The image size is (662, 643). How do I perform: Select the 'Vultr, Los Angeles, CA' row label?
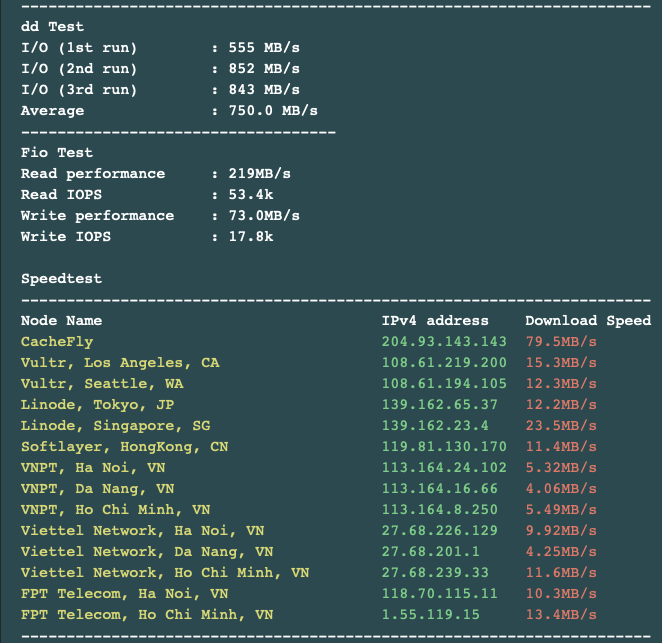pyautogui.click(x=120, y=363)
